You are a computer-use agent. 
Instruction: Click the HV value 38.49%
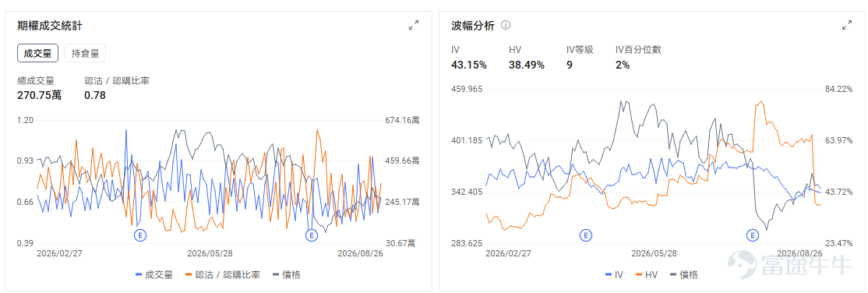(x=527, y=65)
